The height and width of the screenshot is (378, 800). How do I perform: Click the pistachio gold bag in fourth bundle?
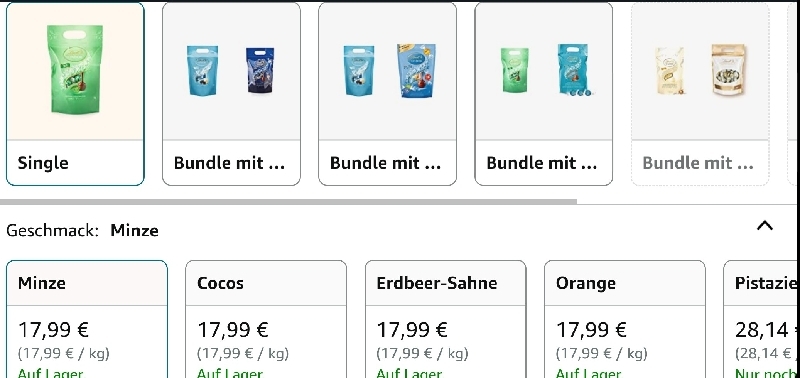point(729,70)
